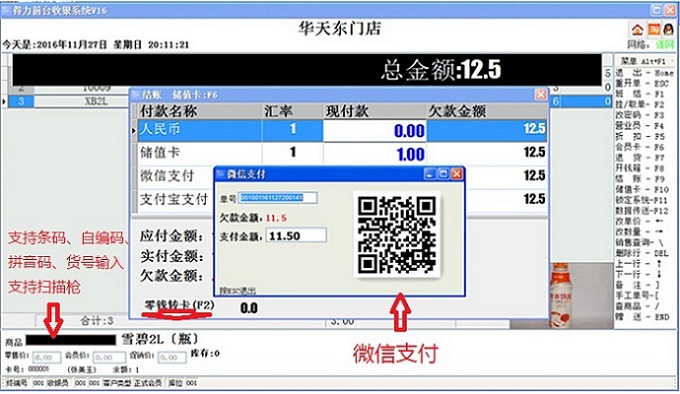Click the 汇率 column header
680x394 pixels.
[x=292, y=111]
